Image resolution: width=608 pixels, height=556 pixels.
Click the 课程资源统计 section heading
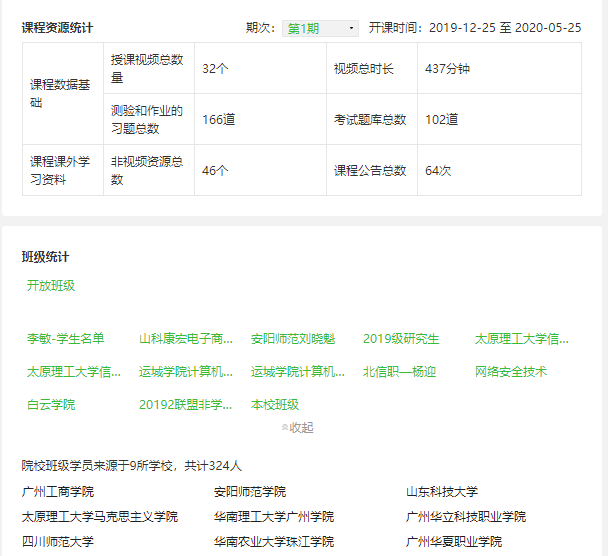pyautogui.click(x=64, y=28)
